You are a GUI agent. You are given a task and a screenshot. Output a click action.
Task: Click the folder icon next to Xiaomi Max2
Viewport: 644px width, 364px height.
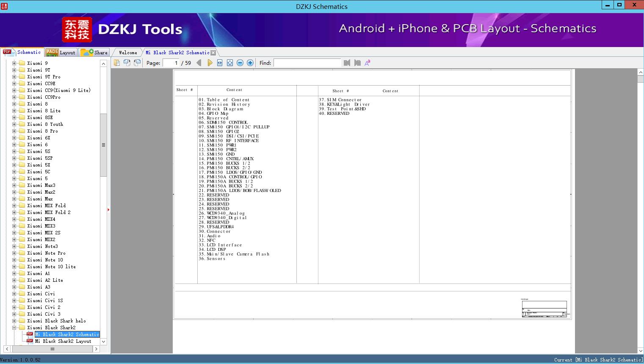click(22, 192)
